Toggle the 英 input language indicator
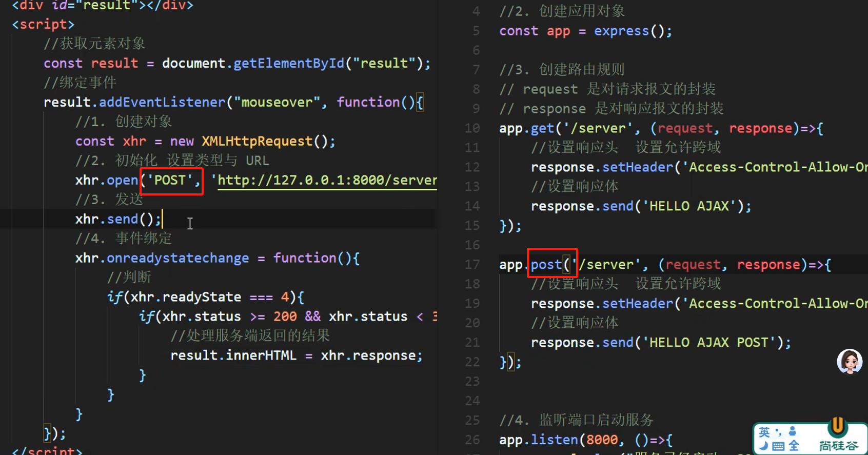868x455 pixels. point(764,432)
